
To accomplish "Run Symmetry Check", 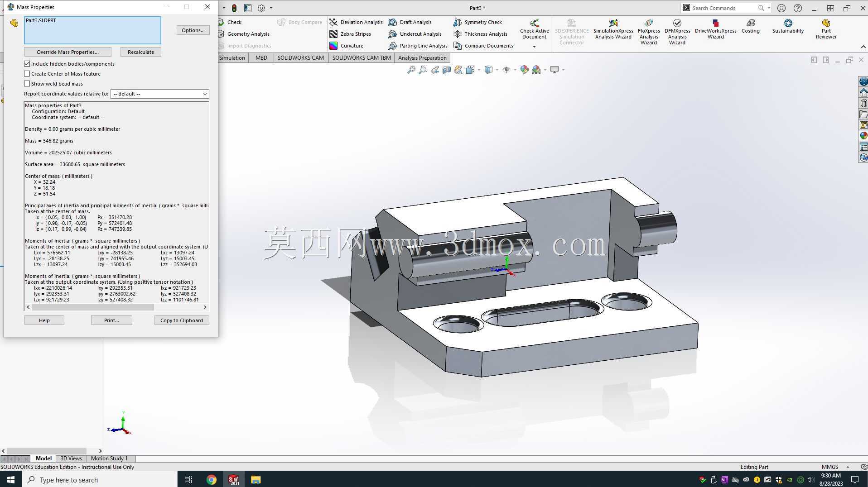I will 477,22.
